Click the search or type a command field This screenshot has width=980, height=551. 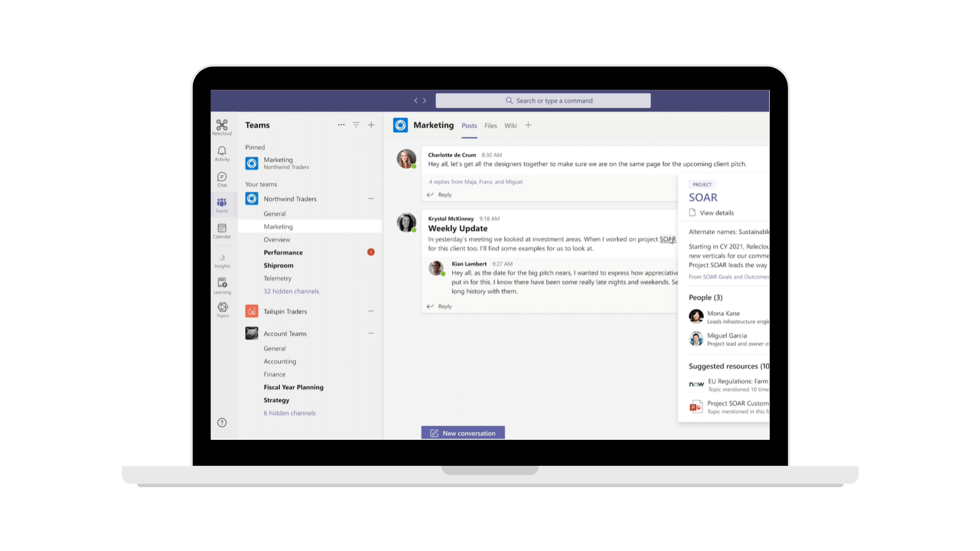543,100
